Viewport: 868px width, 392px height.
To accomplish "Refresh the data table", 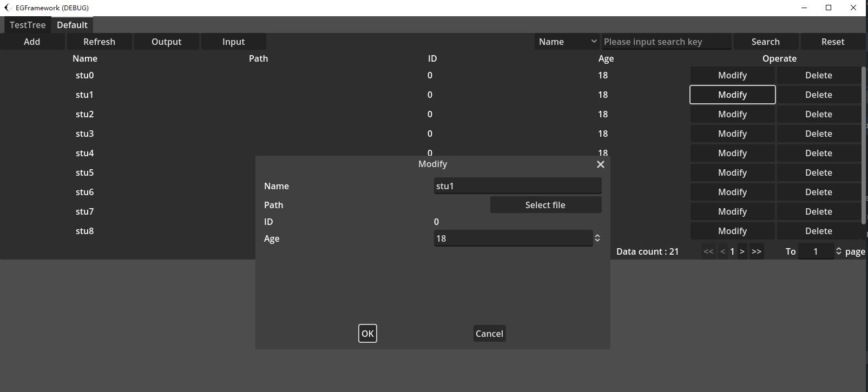I will coord(99,42).
